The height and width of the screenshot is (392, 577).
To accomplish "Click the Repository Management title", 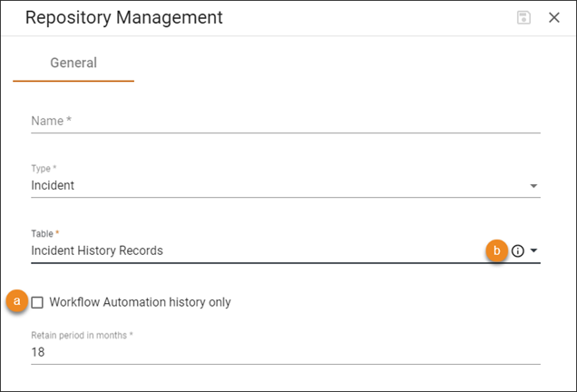I will [x=124, y=17].
